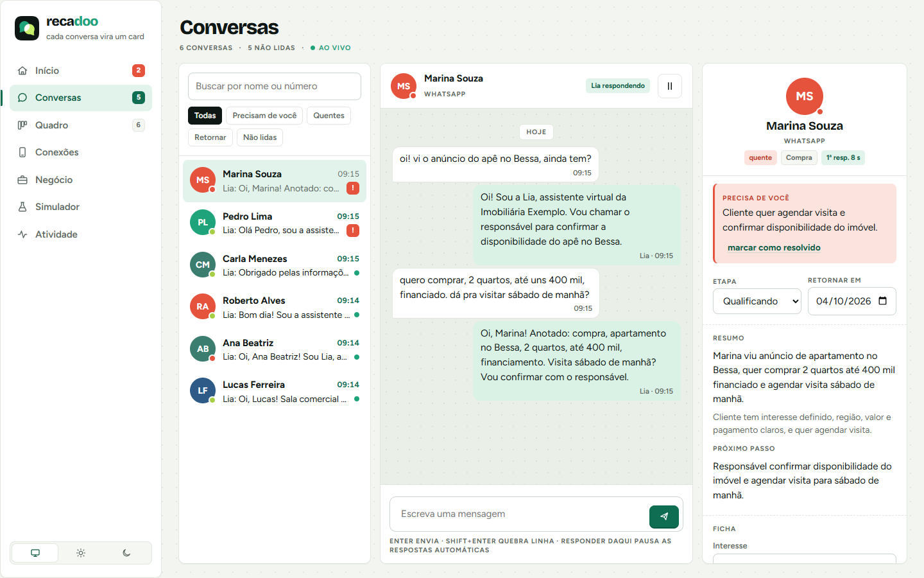This screenshot has height=578, width=924.
Task: Open Pedro Lima conversation
Action: [275, 223]
